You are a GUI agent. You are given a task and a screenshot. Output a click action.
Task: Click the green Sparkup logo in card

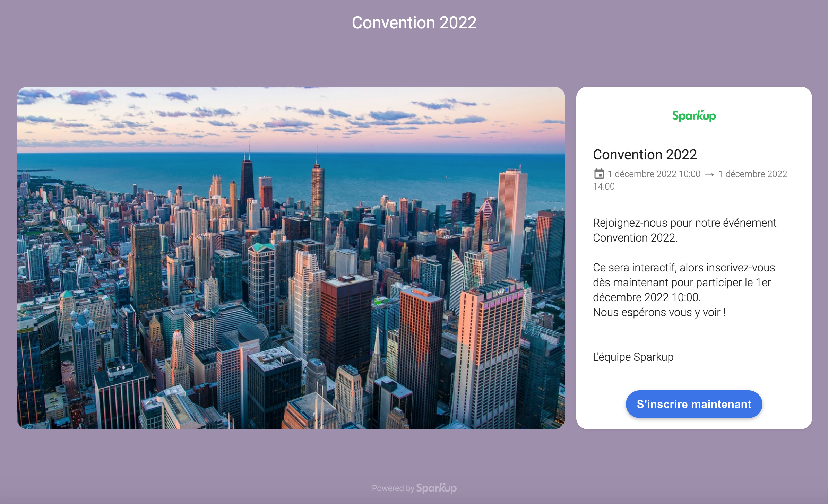tap(694, 116)
